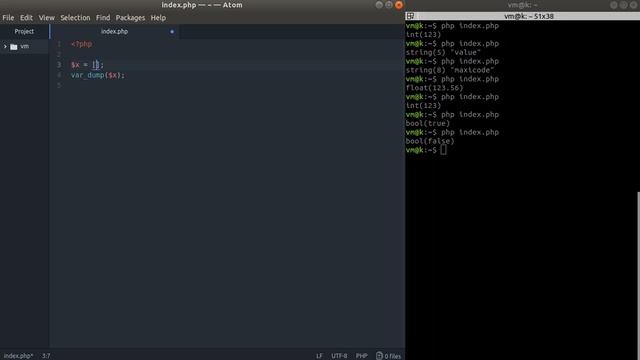Change the UTF-8 encoding selector
Image resolution: width=640 pixels, height=360 pixels.
coord(339,356)
